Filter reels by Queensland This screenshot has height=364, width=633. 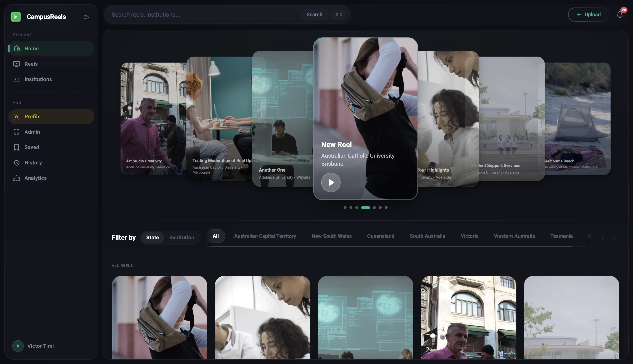coord(380,236)
